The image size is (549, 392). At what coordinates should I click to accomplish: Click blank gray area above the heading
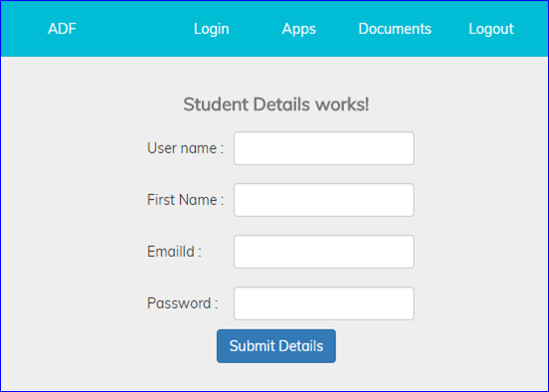click(x=275, y=76)
